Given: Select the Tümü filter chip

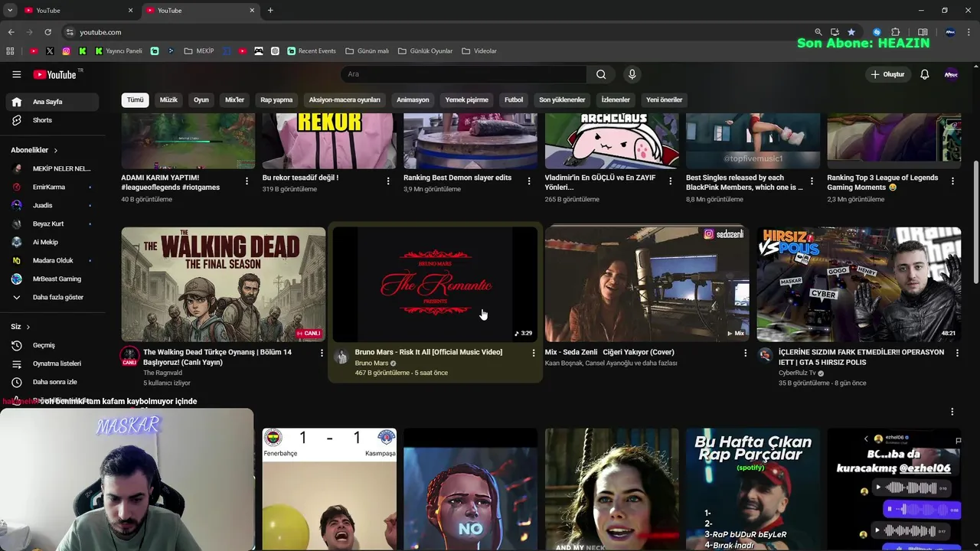Looking at the screenshot, I should click(135, 99).
